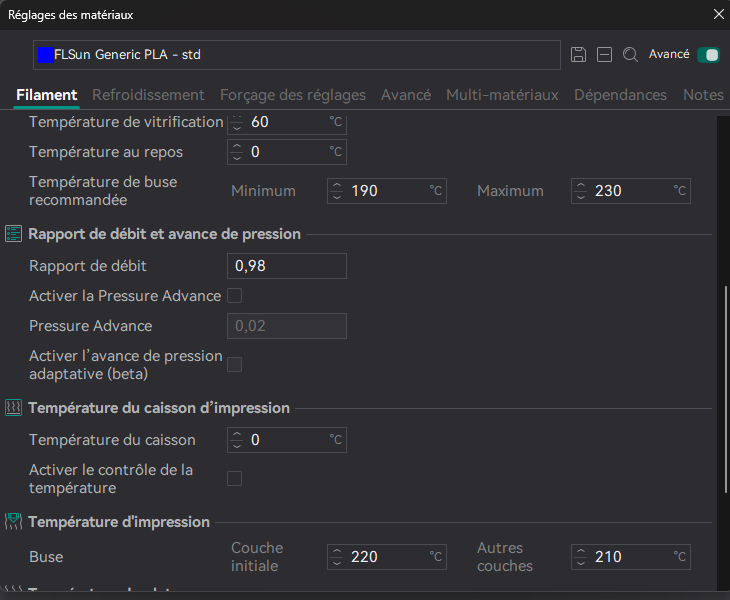Open the Multi-matériaux tab
The height and width of the screenshot is (600, 730).
point(502,95)
